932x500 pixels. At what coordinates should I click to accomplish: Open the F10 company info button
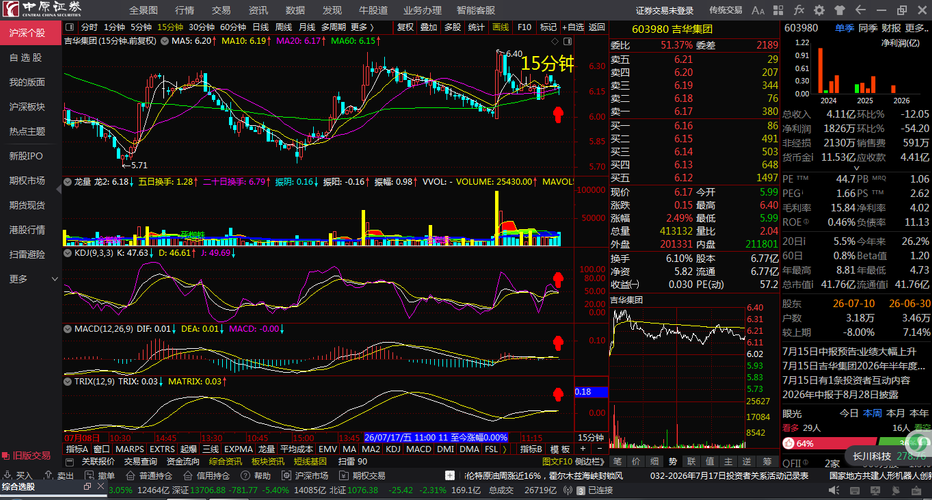click(524, 27)
